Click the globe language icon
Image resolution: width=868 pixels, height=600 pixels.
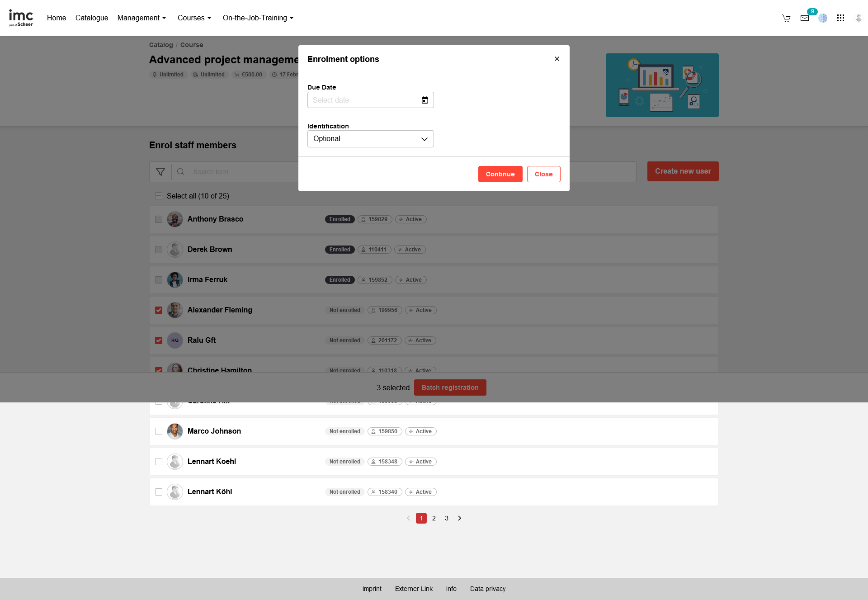(x=823, y=18)
